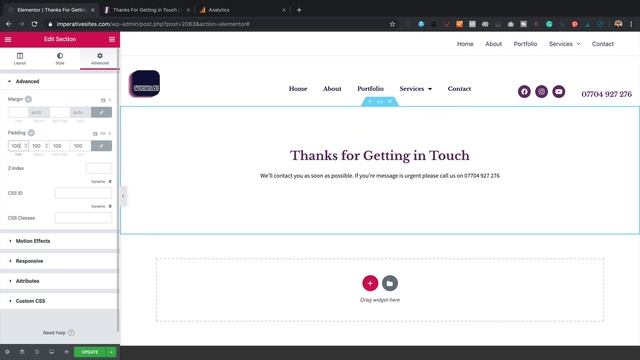The height and width of the screenshot is (360, 640).
Task: Open the Elementor hamburger menu
Action: 8,39
